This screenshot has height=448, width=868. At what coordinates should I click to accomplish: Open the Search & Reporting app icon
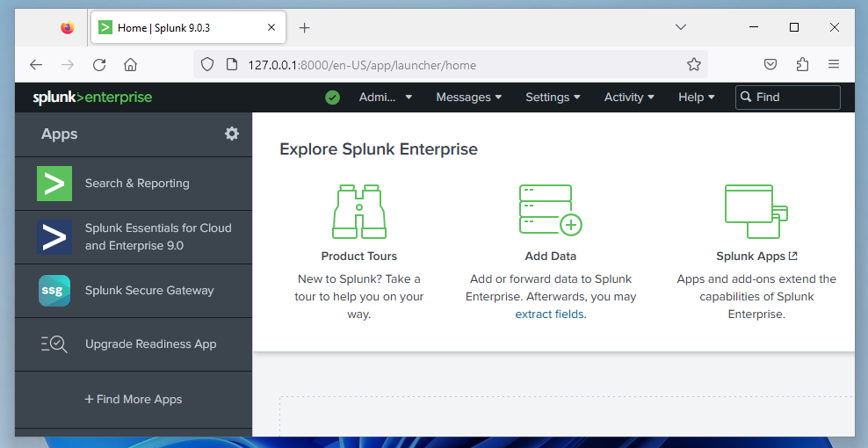(54, 184)
